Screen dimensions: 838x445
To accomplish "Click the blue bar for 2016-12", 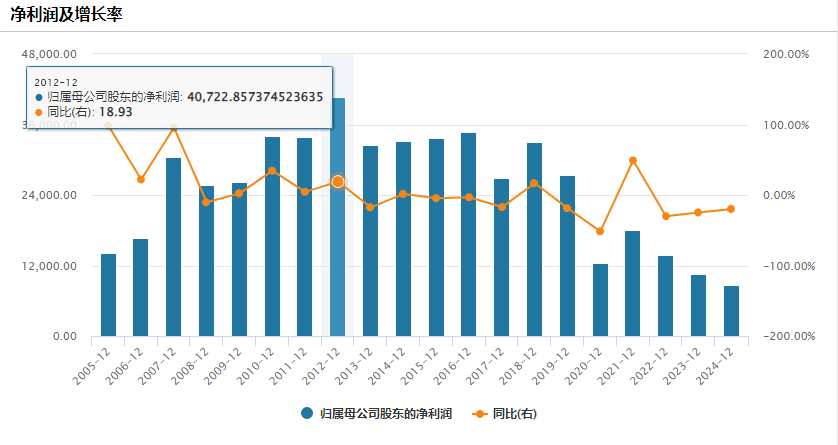I will click(x=469, y=235).
